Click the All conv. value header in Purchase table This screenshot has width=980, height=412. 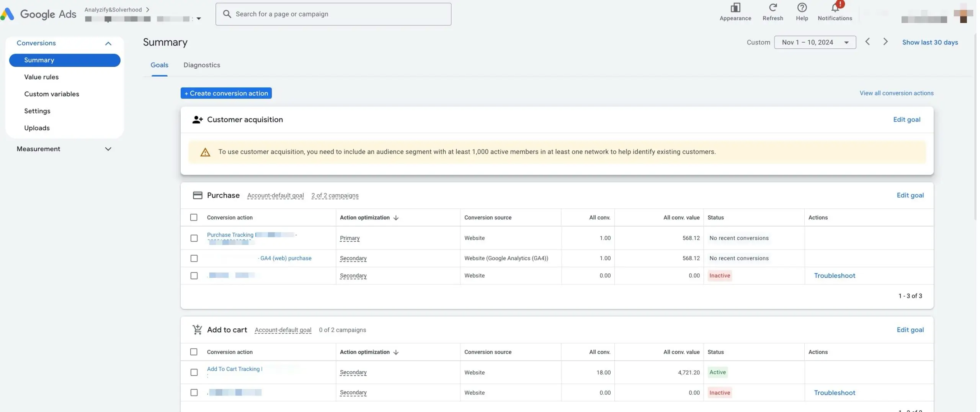pyautogui.click(x=681, y=218)
